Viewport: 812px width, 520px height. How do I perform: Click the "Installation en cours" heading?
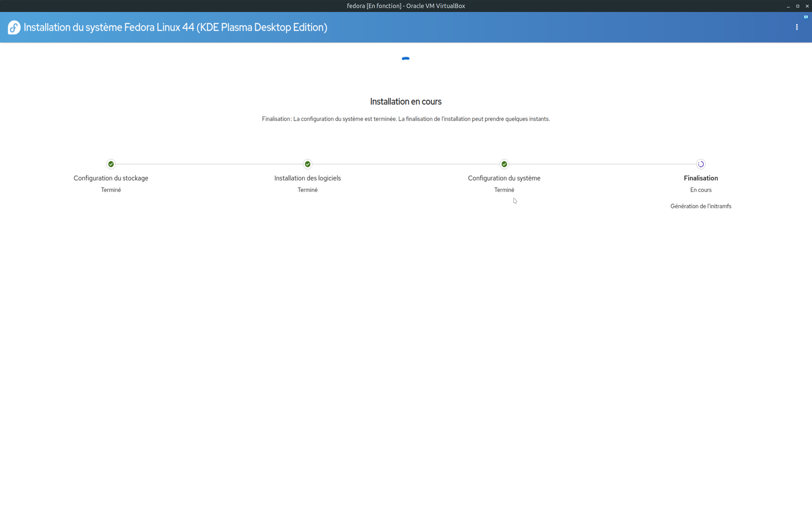(406, 101)
